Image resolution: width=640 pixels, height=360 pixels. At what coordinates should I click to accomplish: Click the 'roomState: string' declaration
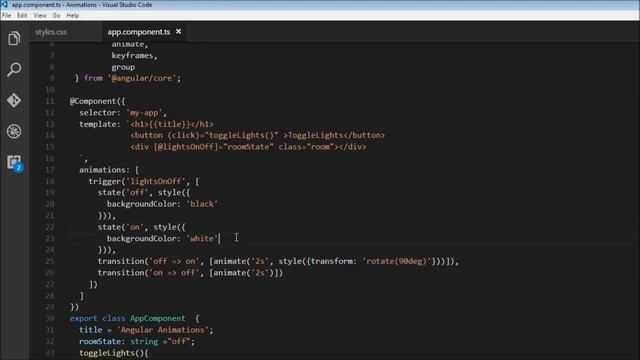(118, 341)
